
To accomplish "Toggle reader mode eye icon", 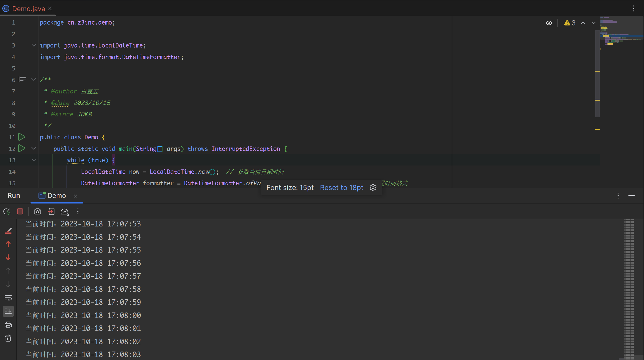I will coord(549,23).
